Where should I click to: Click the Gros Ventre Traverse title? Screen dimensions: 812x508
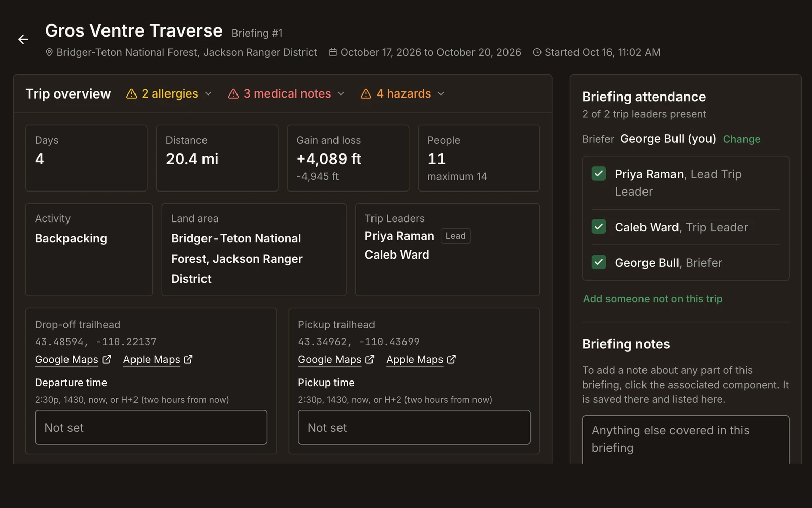[134, 31]
